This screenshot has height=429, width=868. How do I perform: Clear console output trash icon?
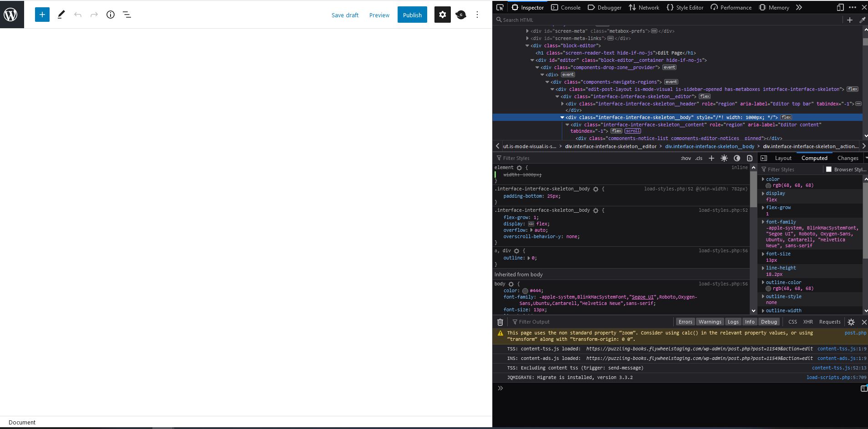[500, 322]
